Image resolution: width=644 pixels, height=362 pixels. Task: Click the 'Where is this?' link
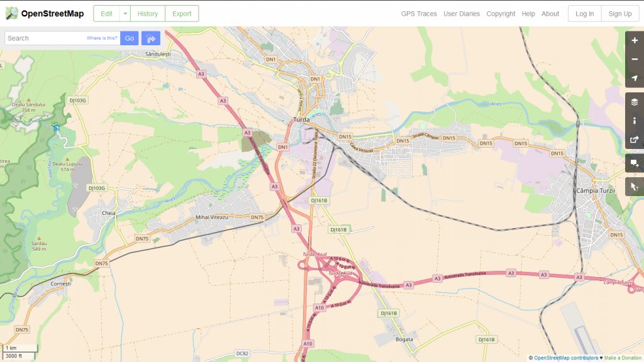click(102, 38)
